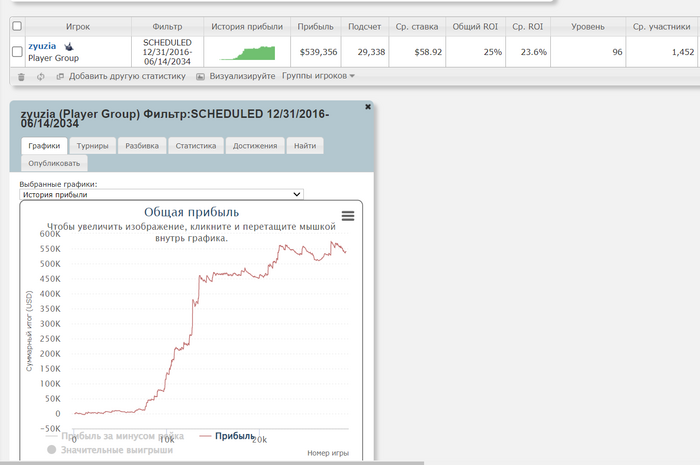Sort by the Общий ROI column header

tap(475, 27)
